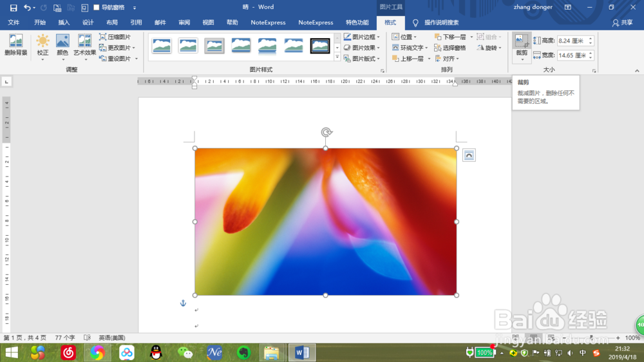Open the Layout Options button beside image
This screenshot has height=362, width=644.
tap(469, 155)
